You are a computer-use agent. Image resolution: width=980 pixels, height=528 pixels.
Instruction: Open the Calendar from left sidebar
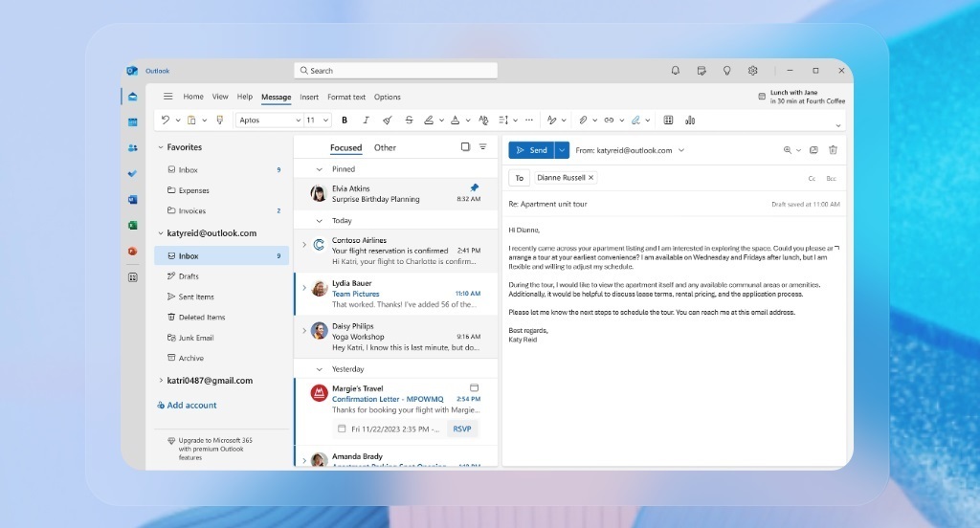[x=133, y=121]
